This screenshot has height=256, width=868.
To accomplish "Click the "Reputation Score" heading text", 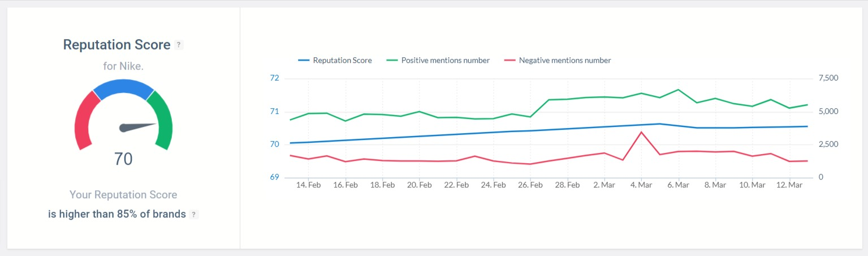I will tap(116, 45).
